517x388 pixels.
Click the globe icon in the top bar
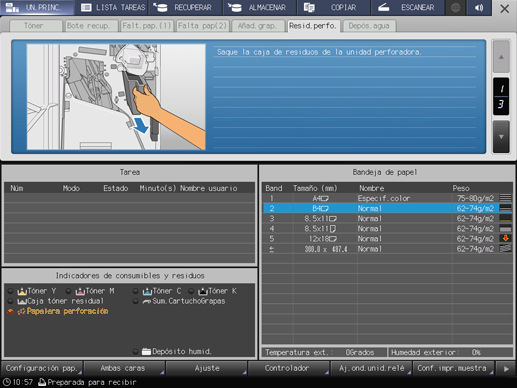(x=456, y=8)
